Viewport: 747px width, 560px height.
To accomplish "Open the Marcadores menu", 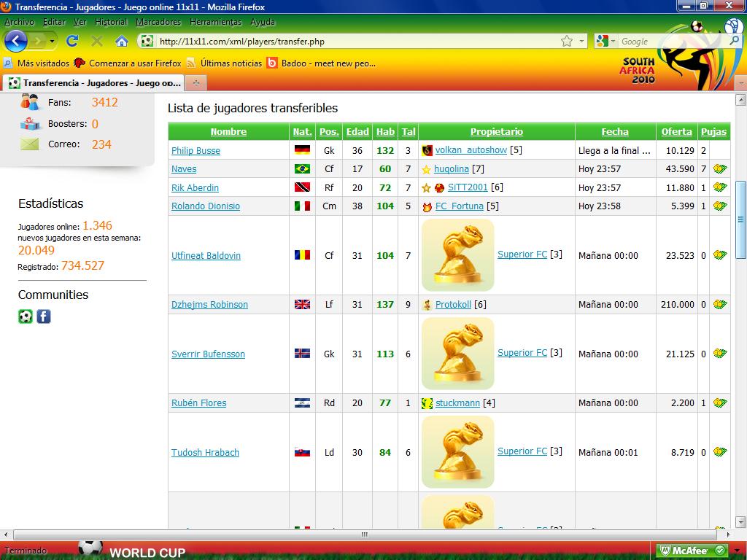I will [x=158, y=22].
